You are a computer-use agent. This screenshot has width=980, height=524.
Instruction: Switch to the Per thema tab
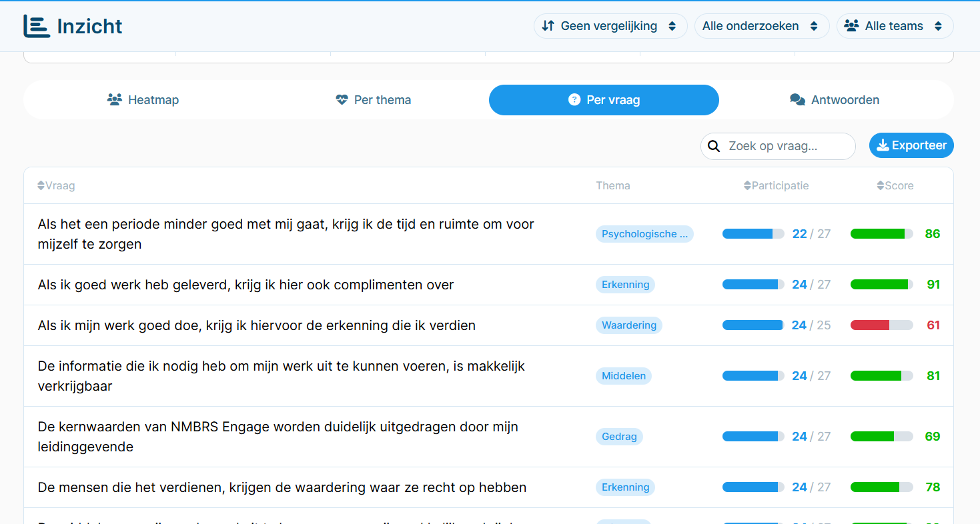373,100
